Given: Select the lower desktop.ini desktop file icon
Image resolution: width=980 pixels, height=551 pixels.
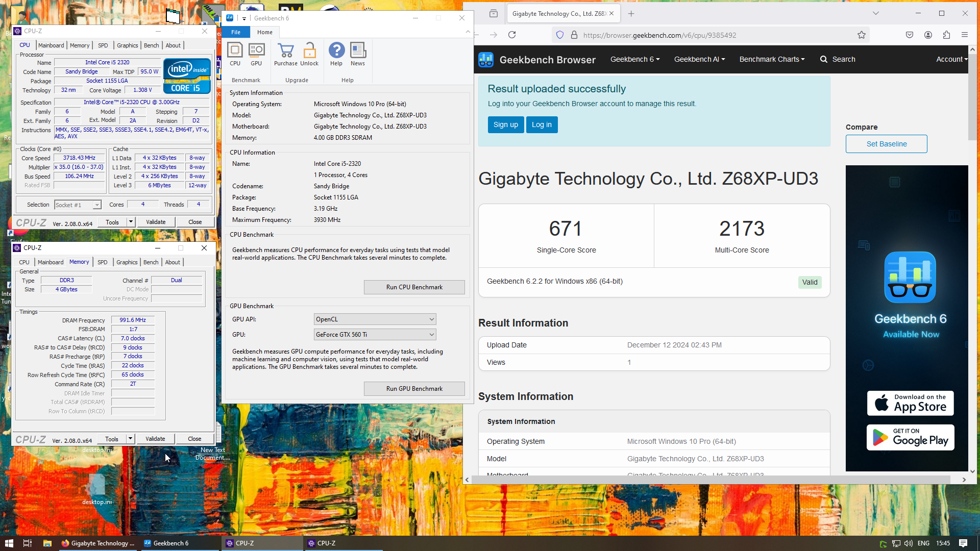Looking at the screenshot, I should click(x=97, y=489).
